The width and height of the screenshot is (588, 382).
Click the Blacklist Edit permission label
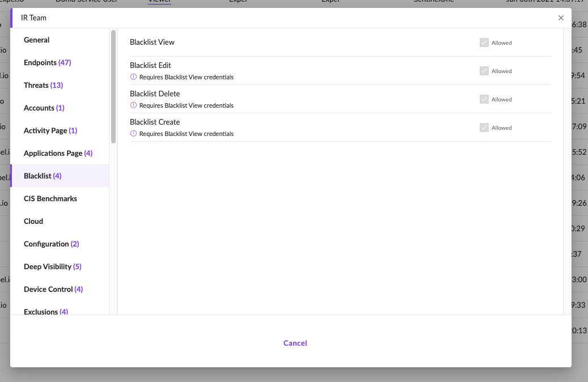pyautogui.click(x=150, y=65)
